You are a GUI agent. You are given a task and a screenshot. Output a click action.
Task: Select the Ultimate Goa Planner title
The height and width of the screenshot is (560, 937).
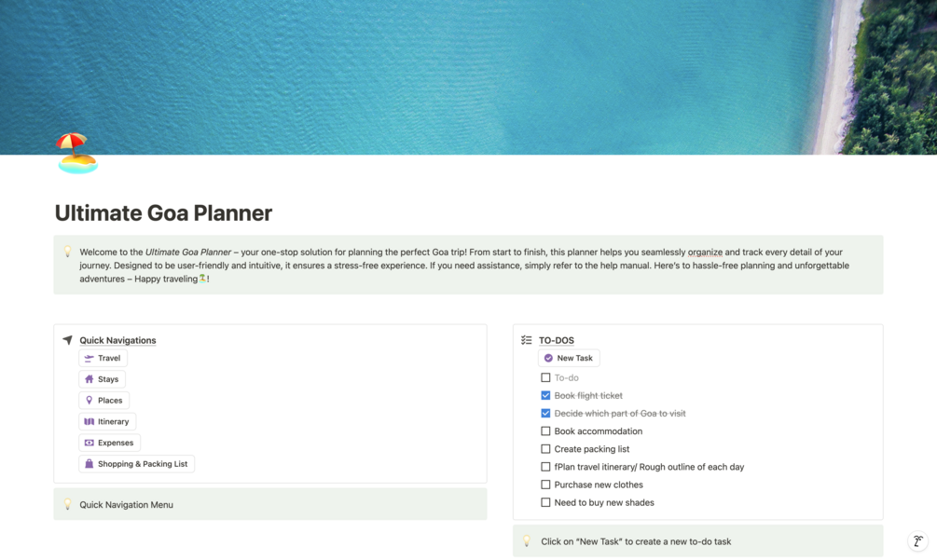click(163, 213)
